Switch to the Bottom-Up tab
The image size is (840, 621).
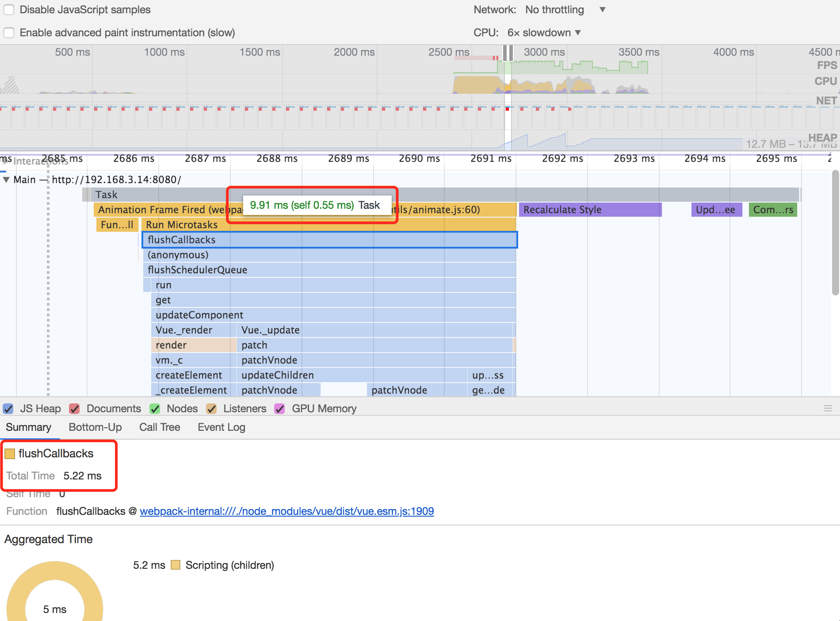(95, 427)
